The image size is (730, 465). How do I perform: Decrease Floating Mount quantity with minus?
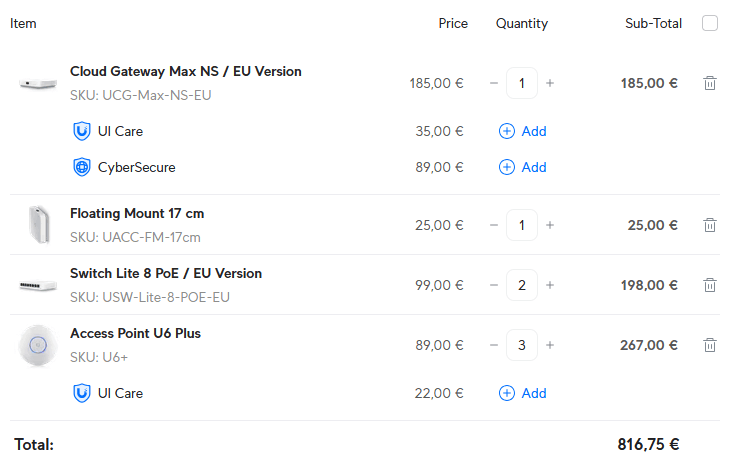coord(494,225)
